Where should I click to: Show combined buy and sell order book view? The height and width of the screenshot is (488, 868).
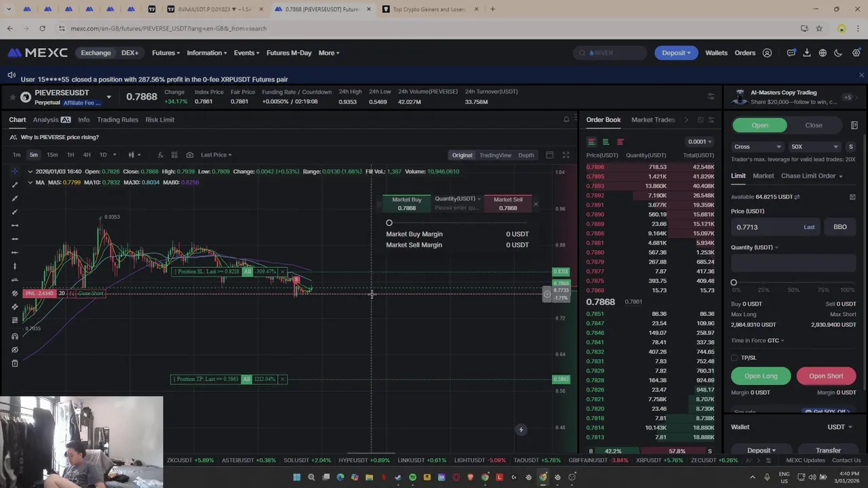(x=591, y=142)
